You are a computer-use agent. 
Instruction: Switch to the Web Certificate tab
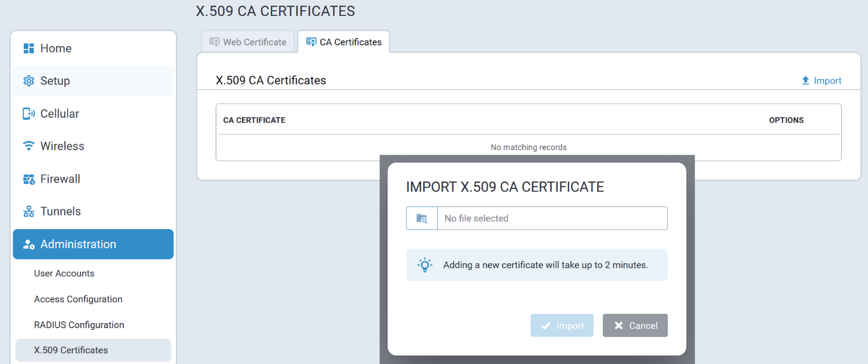(x=248, y=42)
